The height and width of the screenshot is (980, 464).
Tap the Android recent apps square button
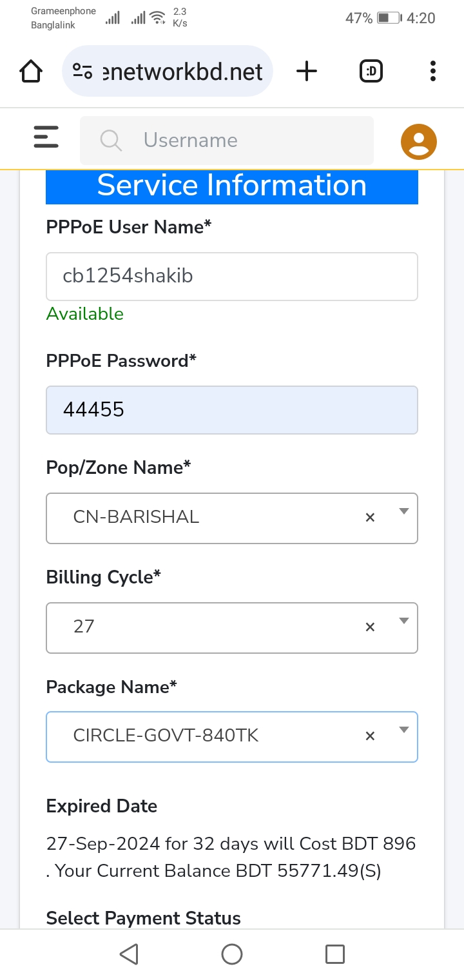[x=335, y=954]
